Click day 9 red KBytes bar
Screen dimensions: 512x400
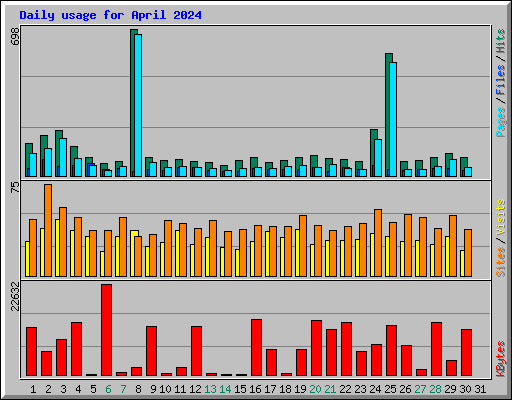[x=151, y=351]
